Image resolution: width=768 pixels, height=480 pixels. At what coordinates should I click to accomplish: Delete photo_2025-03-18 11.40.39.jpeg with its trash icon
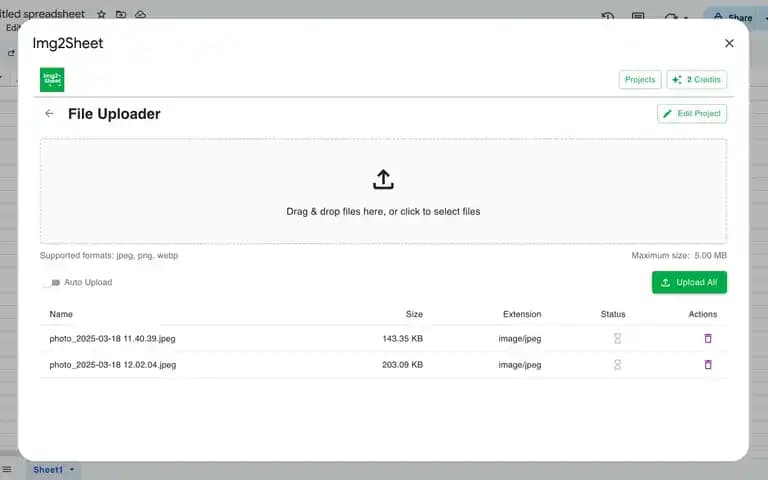coord(708,338)
